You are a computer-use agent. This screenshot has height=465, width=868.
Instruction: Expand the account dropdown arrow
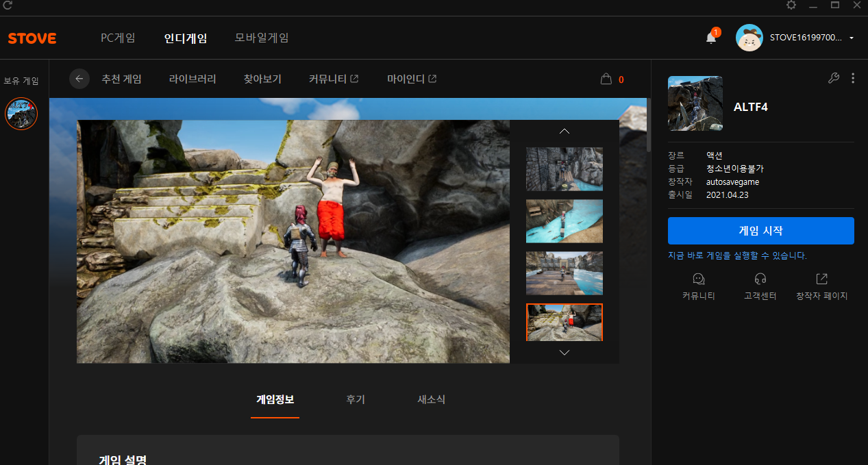[x=852, y=38]
